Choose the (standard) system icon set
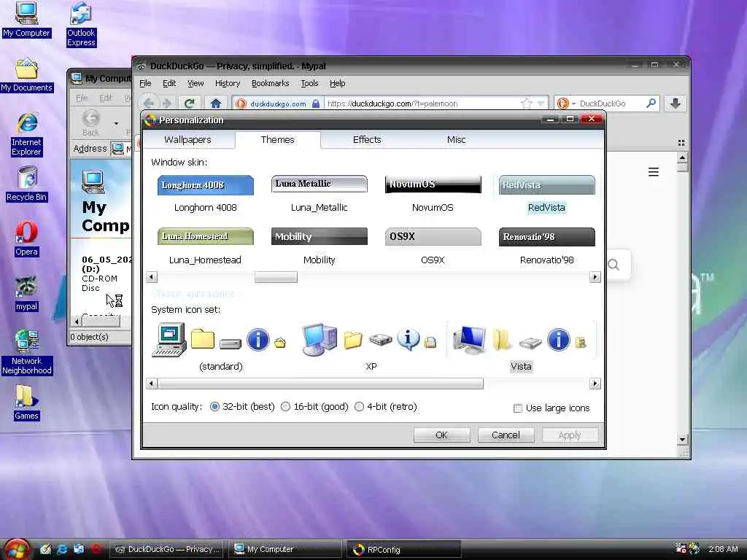 click(220, 346)
